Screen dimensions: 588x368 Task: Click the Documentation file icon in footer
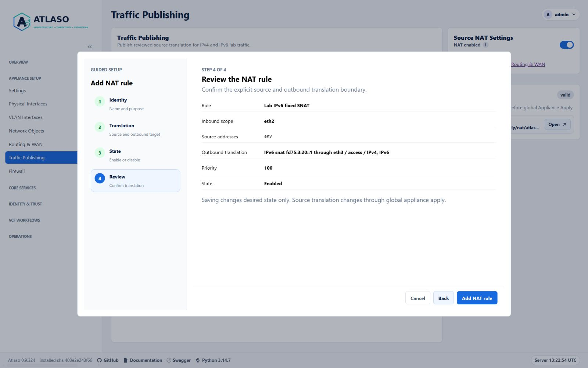(126, 360)
